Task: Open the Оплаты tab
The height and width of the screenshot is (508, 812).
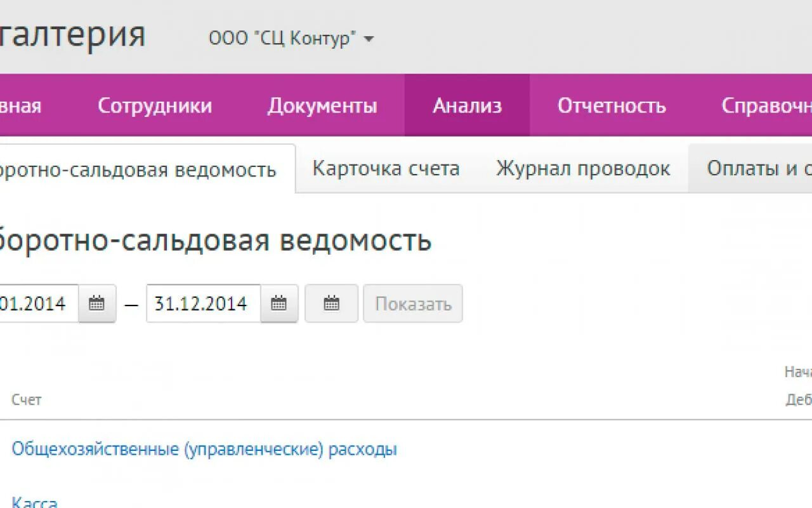Action: click(750, 168)
